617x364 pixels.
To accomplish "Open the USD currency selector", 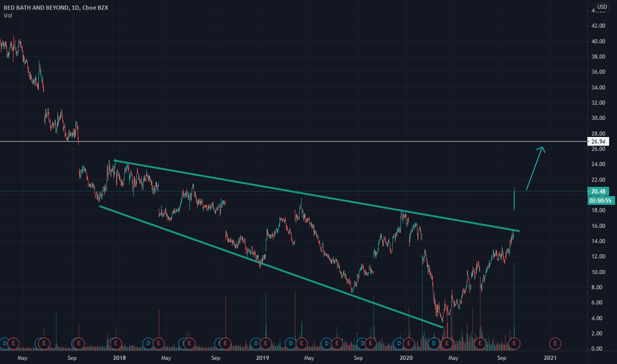I will pyautogui.click(x=602, y=7).
